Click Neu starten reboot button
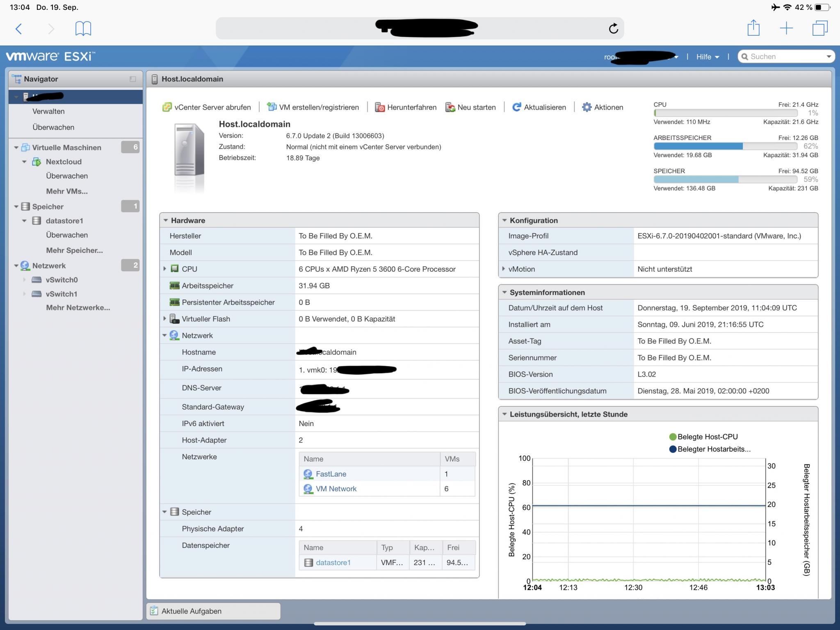 coord(470,107)
